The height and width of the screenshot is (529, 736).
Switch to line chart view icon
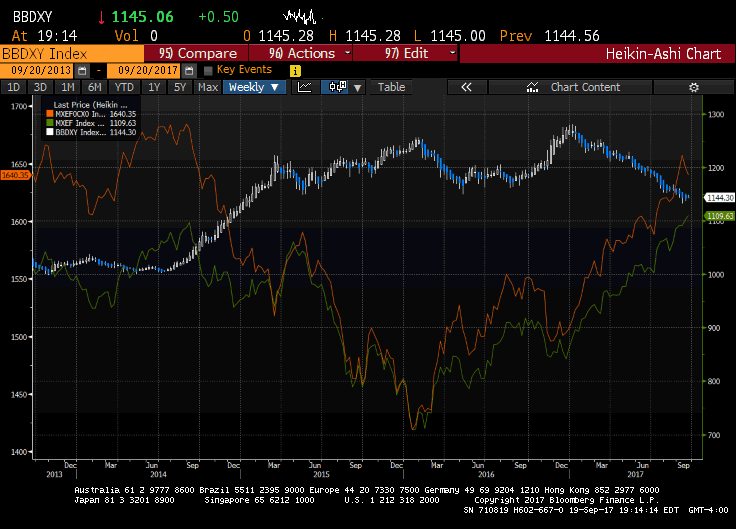(x=305, y=87)
